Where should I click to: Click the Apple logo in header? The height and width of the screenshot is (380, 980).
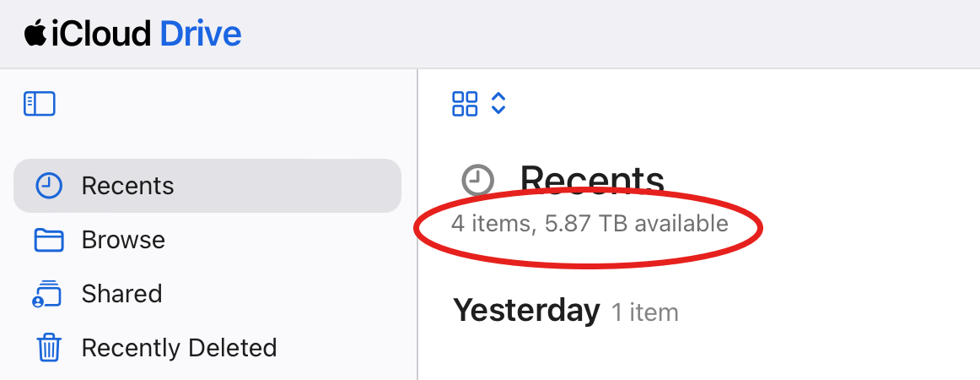[x=35, y=34]
